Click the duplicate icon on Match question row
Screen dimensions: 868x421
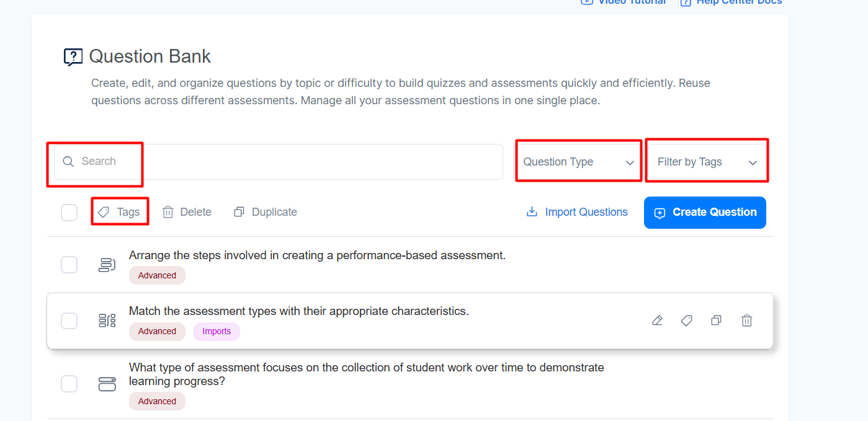(716, 321)
